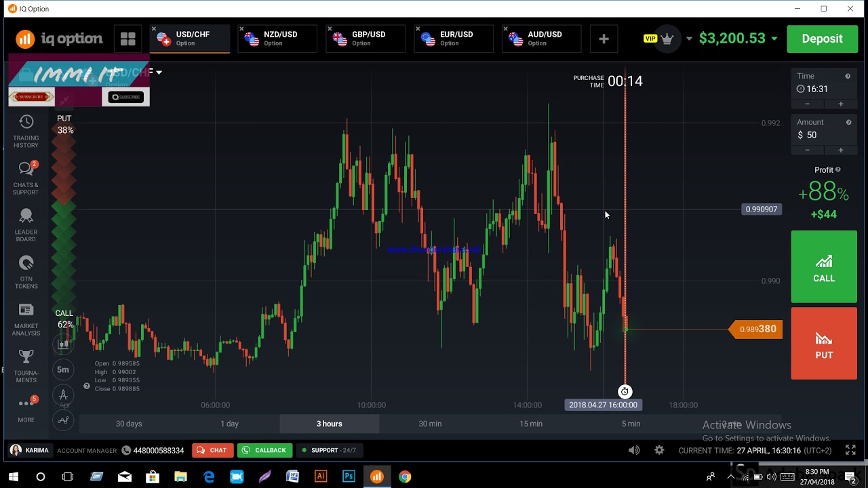The width and height of the screenshot is (868, 488).
Task: Decrease trade amount with minus
Action: click(x=807, y=150)
